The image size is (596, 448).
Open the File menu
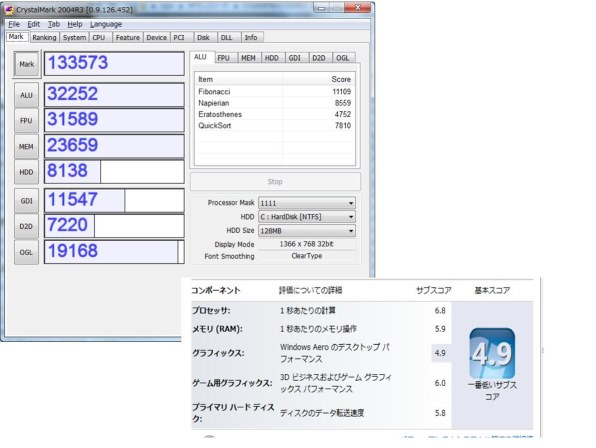[x=14, y=24]
